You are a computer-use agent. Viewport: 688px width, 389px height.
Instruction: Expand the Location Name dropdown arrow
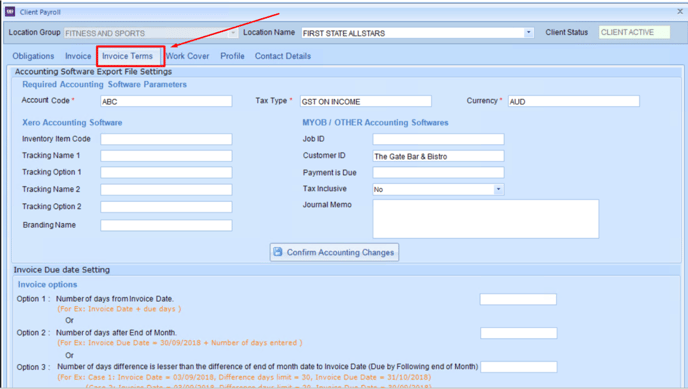coord(528,32)
